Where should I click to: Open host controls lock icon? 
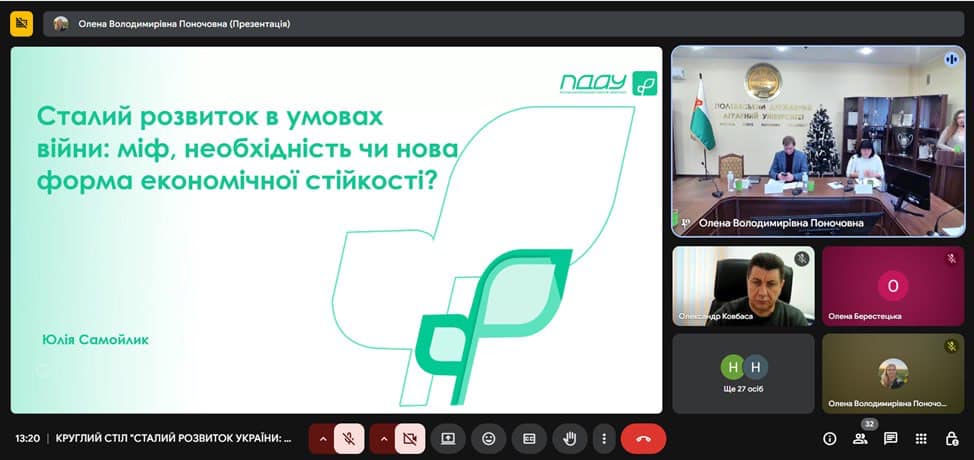click(x=951, y=438)
